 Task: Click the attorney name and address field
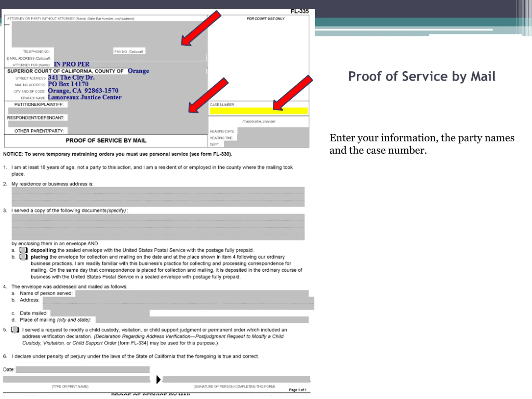[110, 34]
